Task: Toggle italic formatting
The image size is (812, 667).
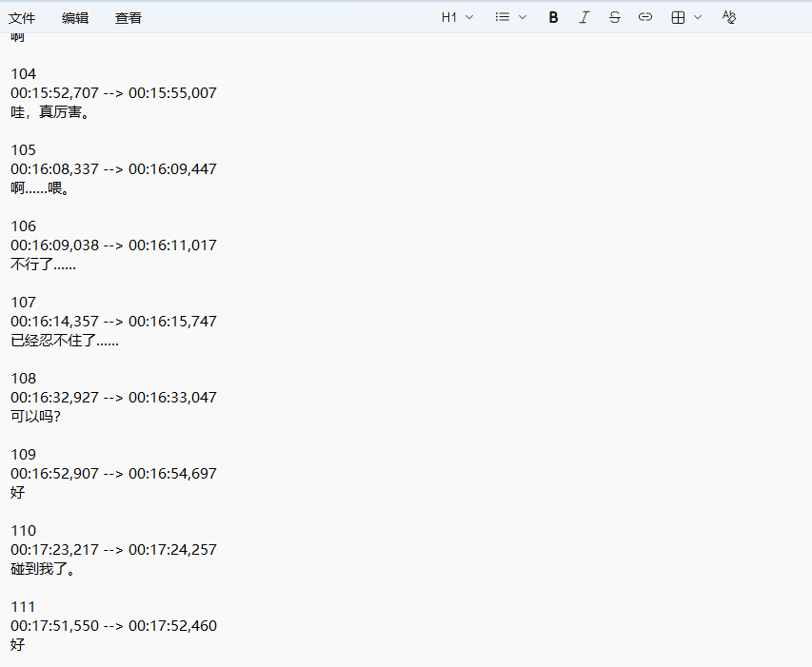Action: pyautogui.click(x=584, y=17)
